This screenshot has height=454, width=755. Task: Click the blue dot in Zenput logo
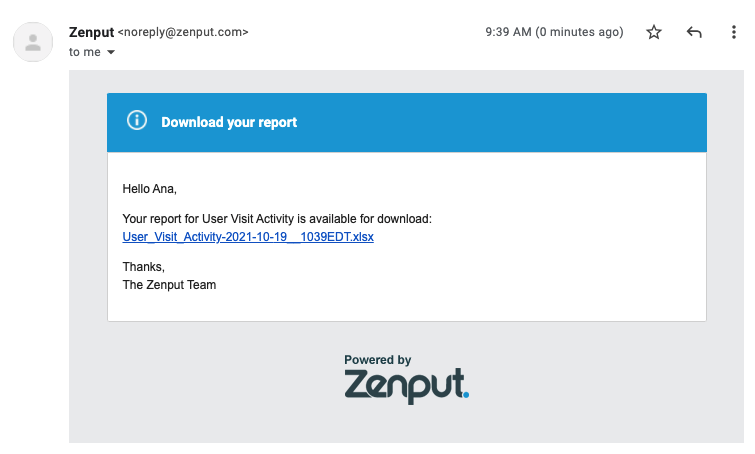pos(466,395)
